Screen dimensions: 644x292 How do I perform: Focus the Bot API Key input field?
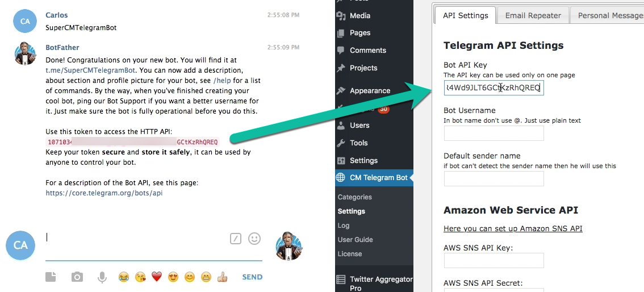(x=494, y=87)
